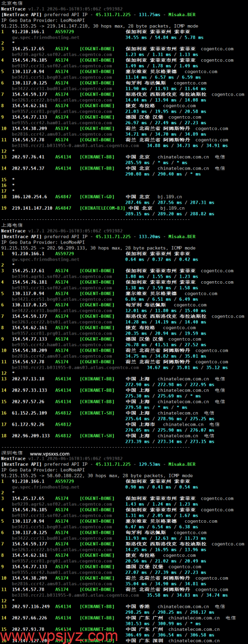Select hop IP 61.172.92.26

click(27, 424)
